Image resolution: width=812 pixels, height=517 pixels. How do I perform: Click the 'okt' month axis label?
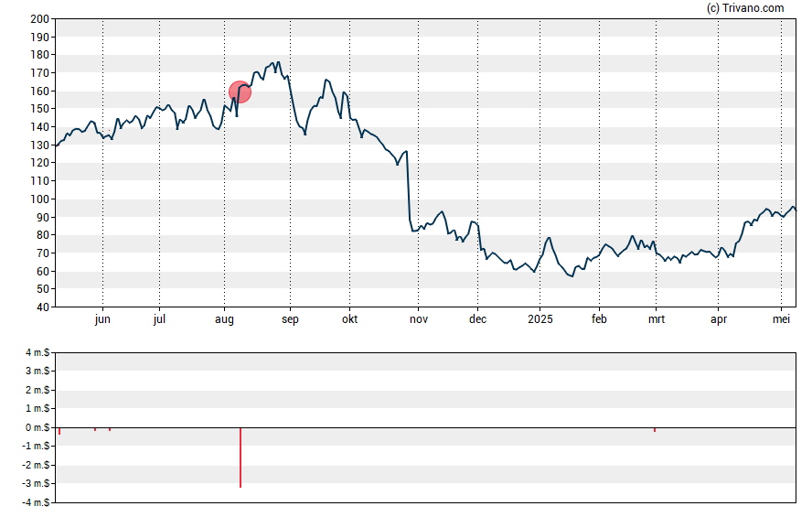coord(349,319)
